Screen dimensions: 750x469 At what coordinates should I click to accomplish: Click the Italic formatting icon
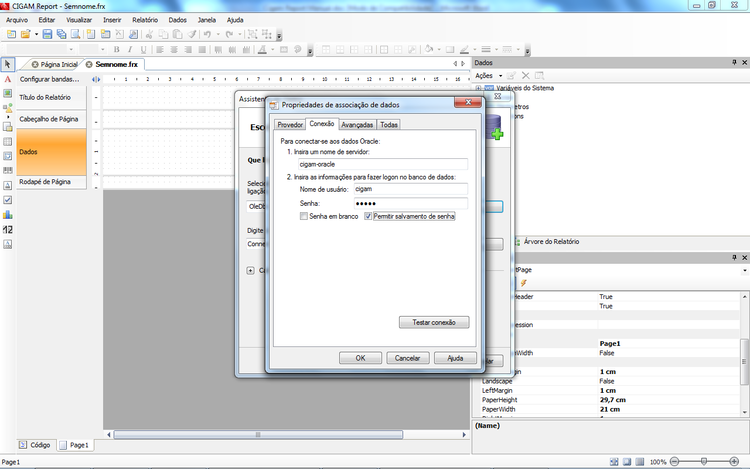(130, 49)
